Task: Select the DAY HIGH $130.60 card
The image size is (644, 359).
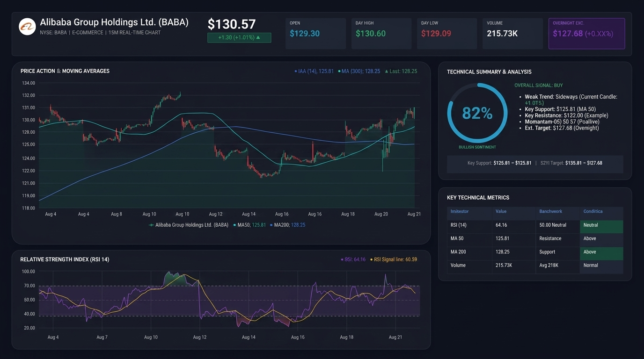Action: (381, 34)
